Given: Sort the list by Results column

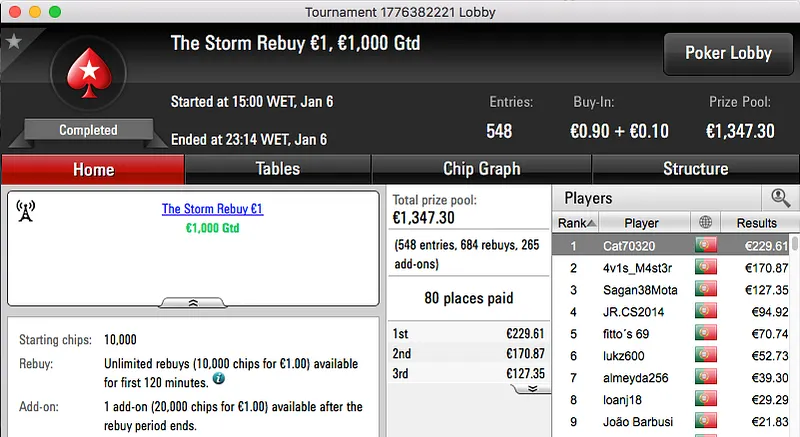Looking at the screenshot, I should coord(756,223).
